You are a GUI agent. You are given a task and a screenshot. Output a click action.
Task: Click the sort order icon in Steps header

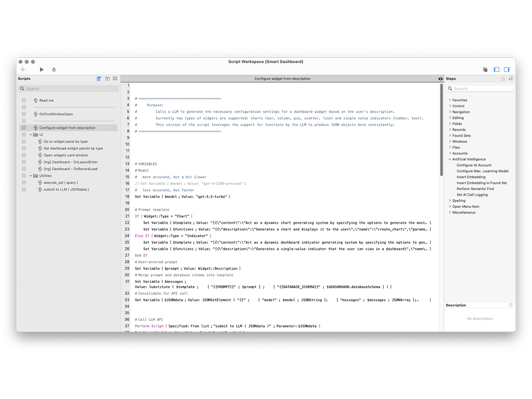point(510,78)
